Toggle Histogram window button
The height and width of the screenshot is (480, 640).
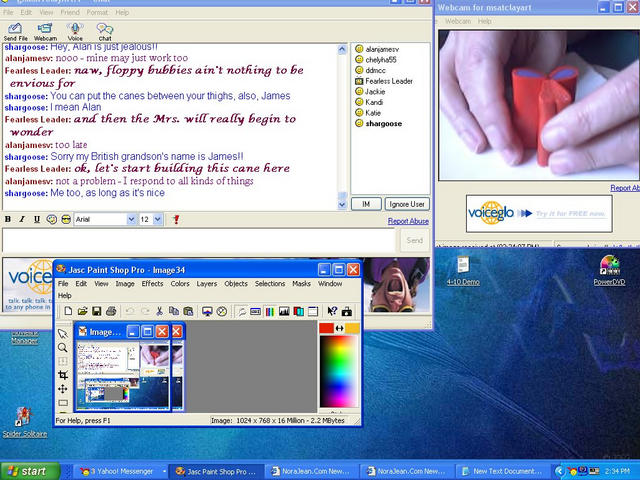284,311
